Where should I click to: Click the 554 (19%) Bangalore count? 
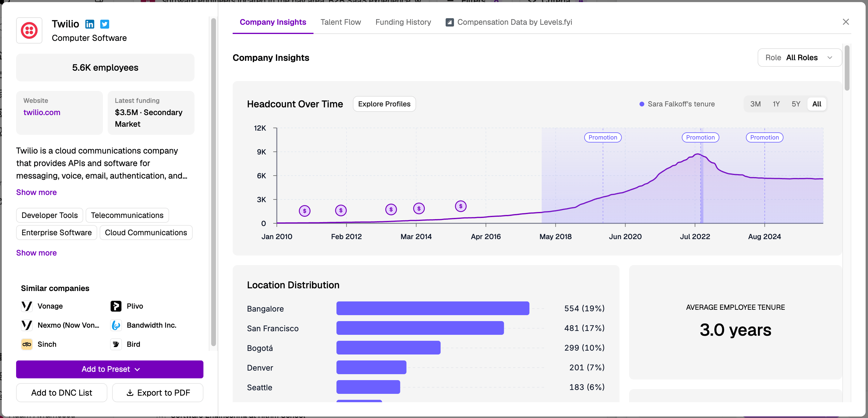[x=584, y=309]
